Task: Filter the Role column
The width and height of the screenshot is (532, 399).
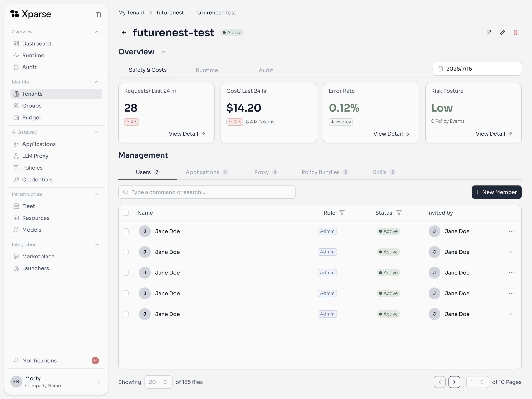Action: [x=342, y=213]
